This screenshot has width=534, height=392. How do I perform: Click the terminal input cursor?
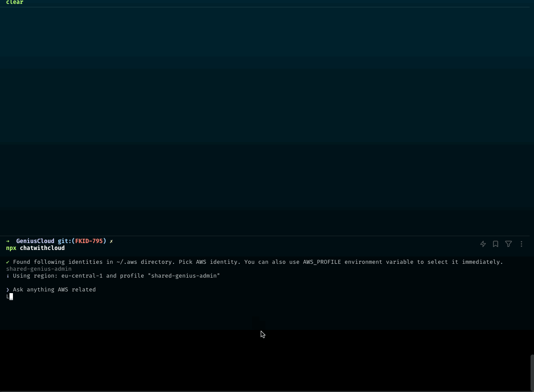[x=12, y=297]
